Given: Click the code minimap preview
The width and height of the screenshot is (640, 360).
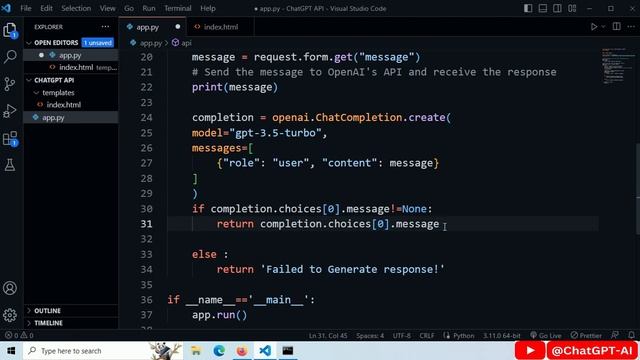Looking at the screenshot, I should (617, 65).
